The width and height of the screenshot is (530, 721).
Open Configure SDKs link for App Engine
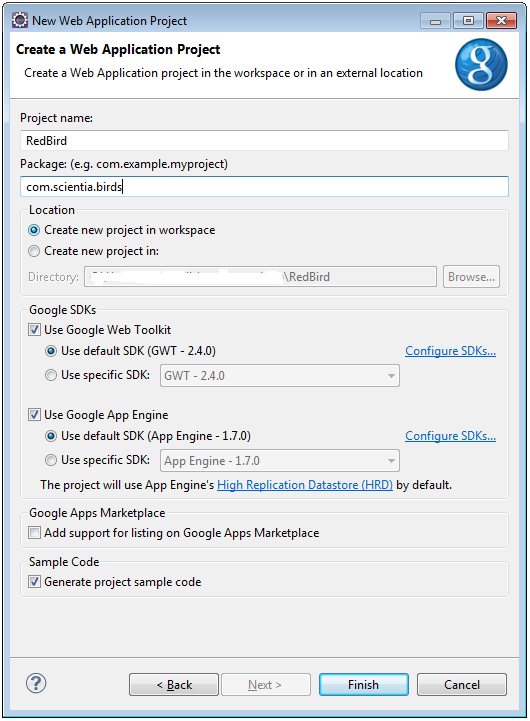coord(450,436)
